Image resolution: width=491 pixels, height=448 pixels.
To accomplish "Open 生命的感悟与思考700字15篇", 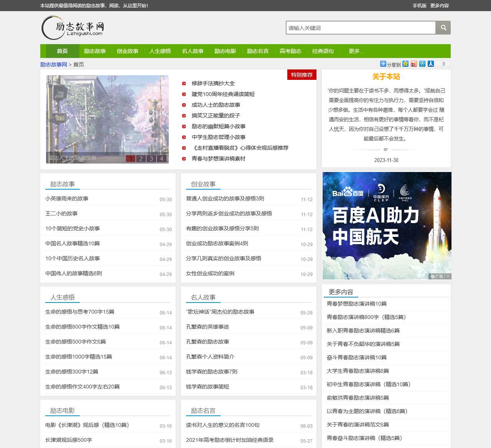I will point(80,312).
